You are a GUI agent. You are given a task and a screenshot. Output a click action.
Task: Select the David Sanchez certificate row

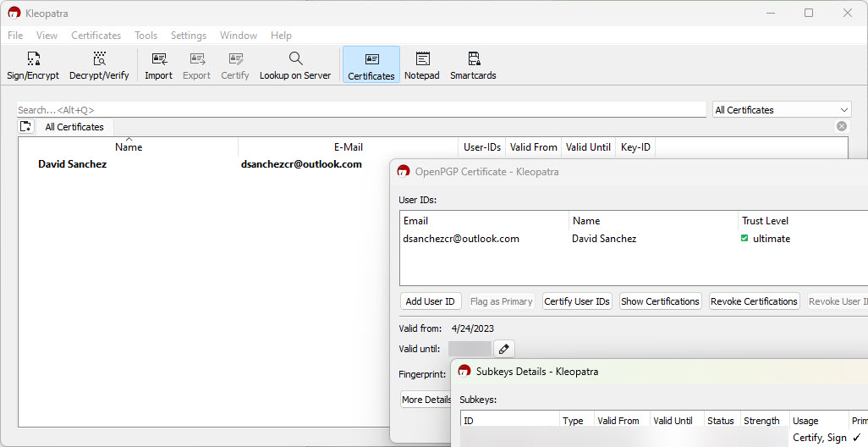click(x=73, y=164)
